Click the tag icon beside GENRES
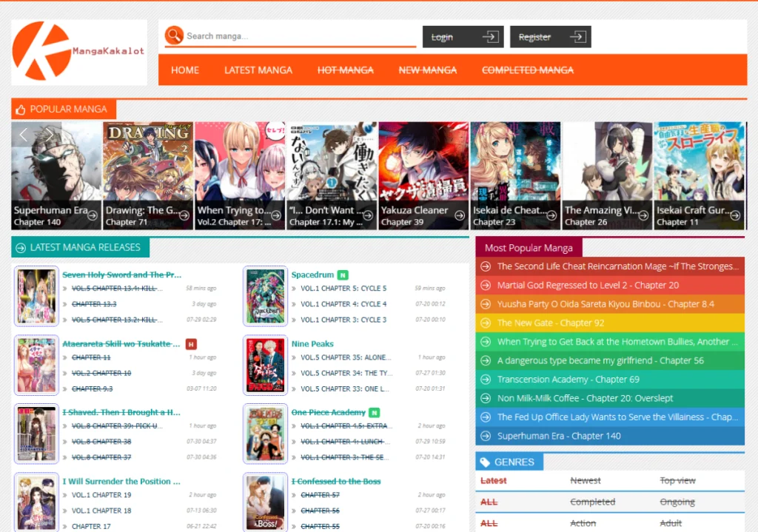Image resolution: width=758 pixels, height=532 pixels. (484, 462)
